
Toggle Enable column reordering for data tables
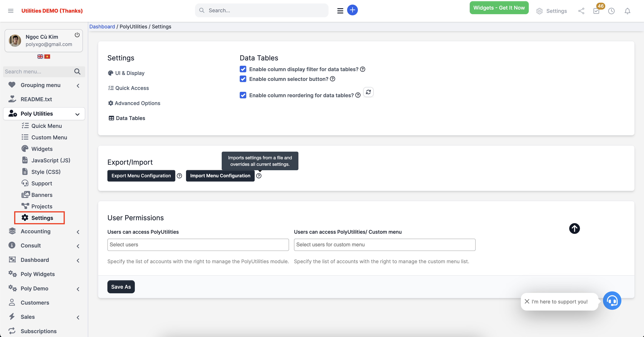[243, 95]
